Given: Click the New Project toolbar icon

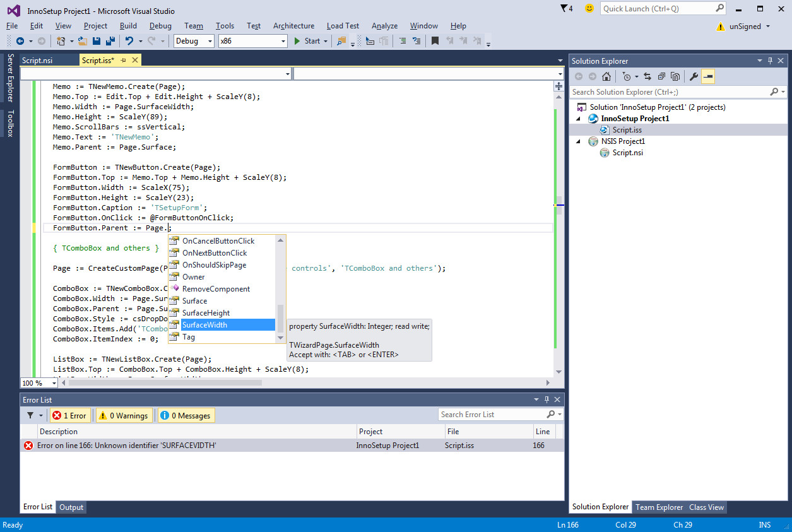Looking at the screenshot, I should (61, 41).
